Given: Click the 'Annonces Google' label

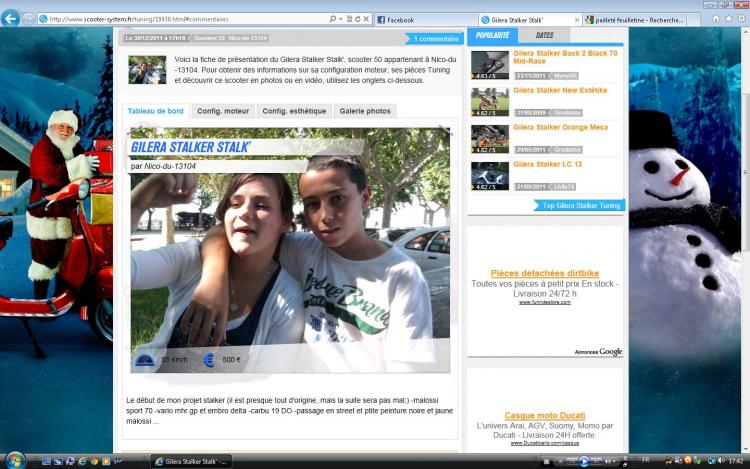Looking at the screenshot, I should click(x=598, y=352).
